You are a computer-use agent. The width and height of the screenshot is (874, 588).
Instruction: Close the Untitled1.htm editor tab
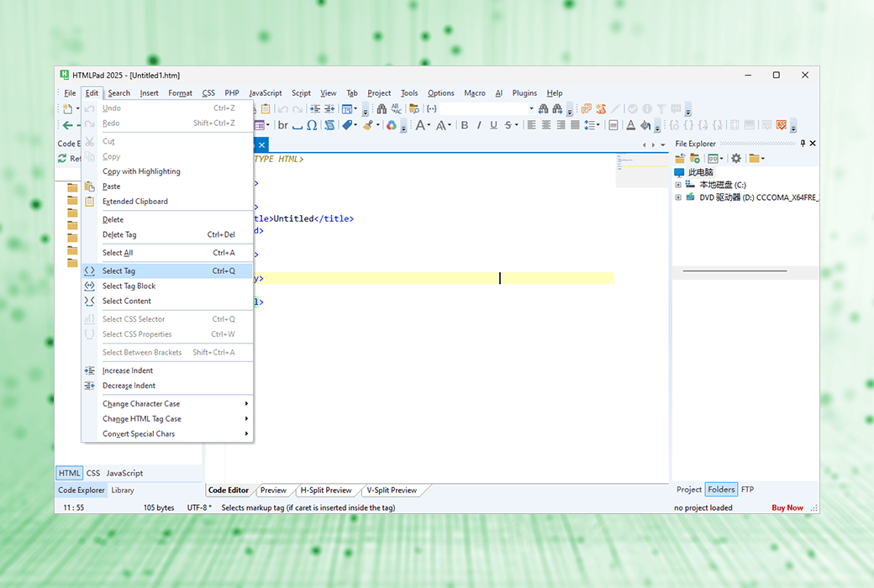coord(261,145)
